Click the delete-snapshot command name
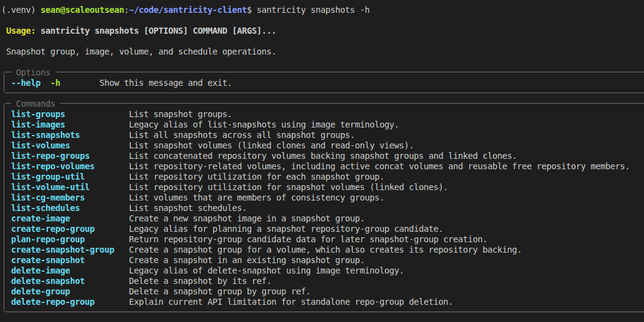The image size is (644, 322). click(48, 282)
